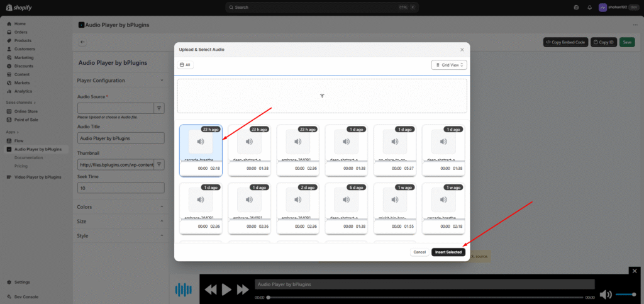Adjust the volume slider in audio player

click(625, 295)
